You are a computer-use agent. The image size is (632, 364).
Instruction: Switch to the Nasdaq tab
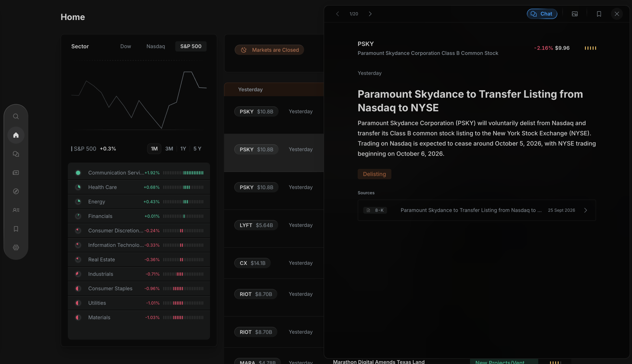tap(156, 46)
